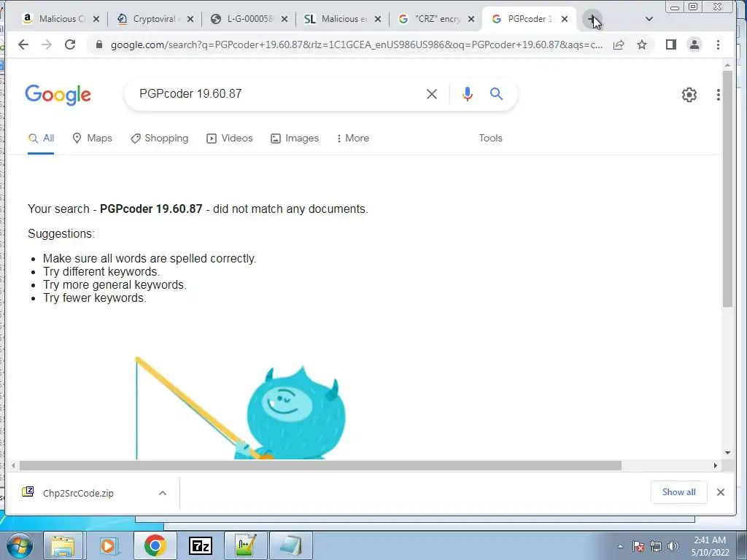This screenshot has height=560, width=747.
Task: Run search with magnifier icon
Action: (496, 94)
